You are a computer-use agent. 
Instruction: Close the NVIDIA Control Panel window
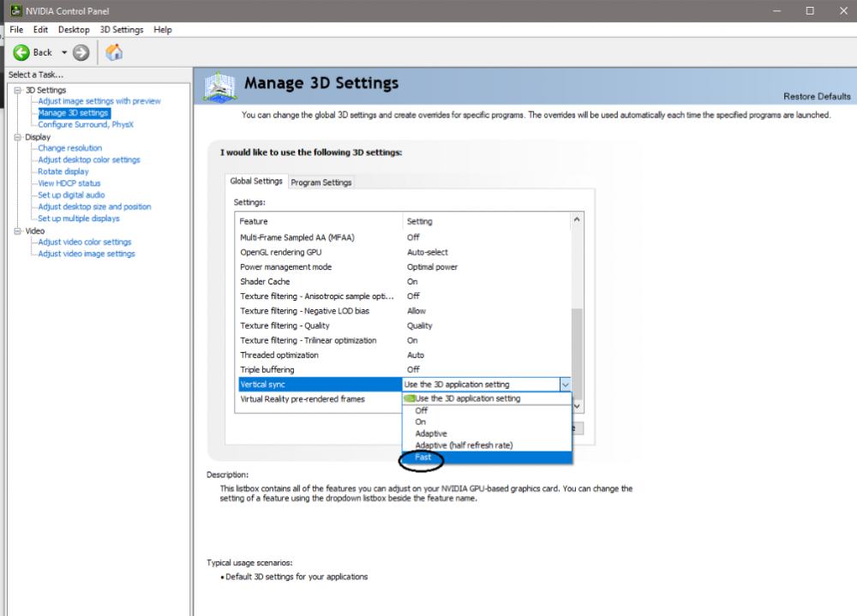coord(843,11)
